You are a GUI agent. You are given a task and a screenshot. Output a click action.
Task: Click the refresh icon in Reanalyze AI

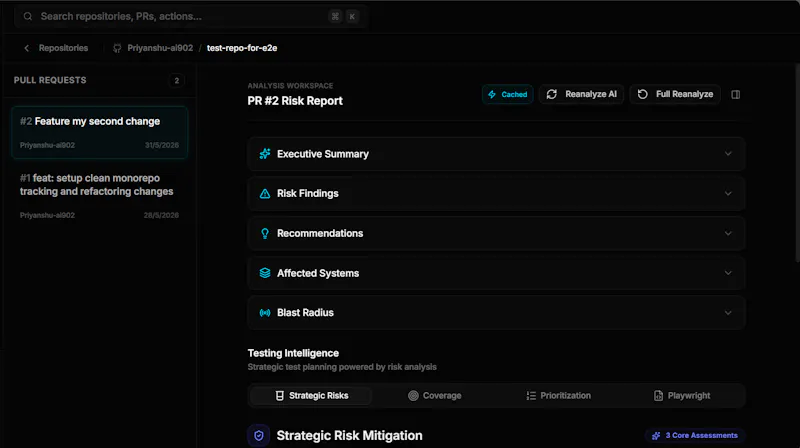[x=552, y=94]
